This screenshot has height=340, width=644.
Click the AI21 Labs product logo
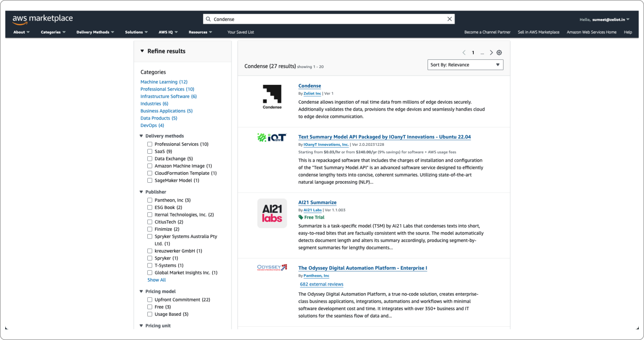click(272, 213)
